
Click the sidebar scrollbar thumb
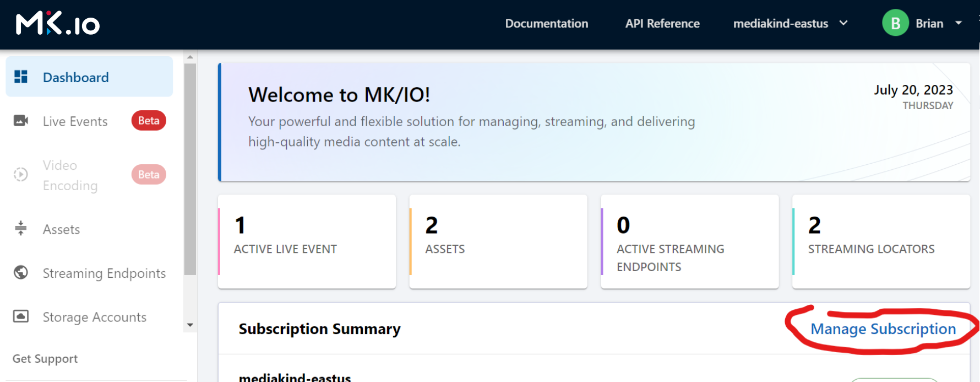(190, 169)
